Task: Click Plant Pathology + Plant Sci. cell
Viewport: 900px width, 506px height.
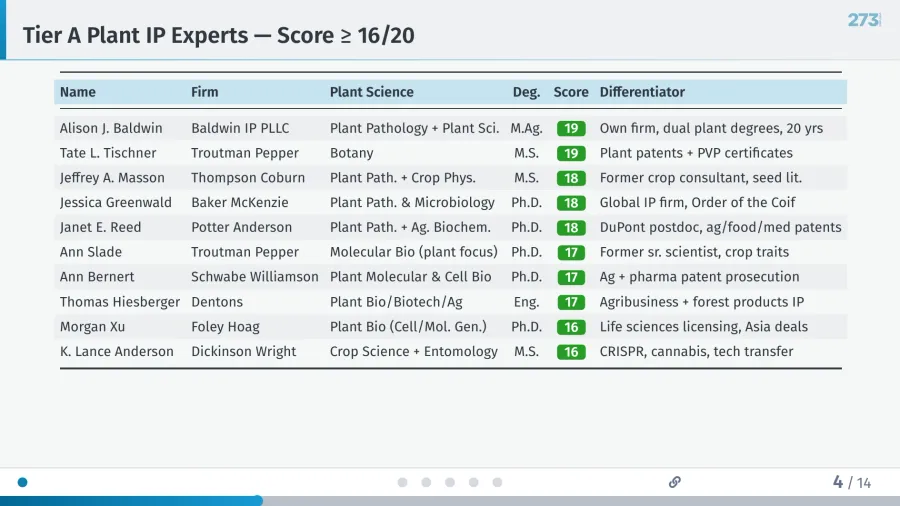Action: [x=414, y=129]
